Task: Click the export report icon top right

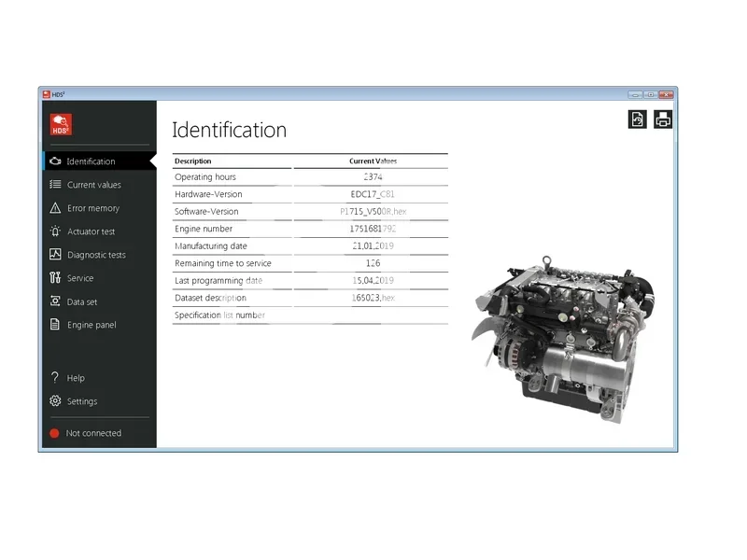Action: [x=638, y=119]
